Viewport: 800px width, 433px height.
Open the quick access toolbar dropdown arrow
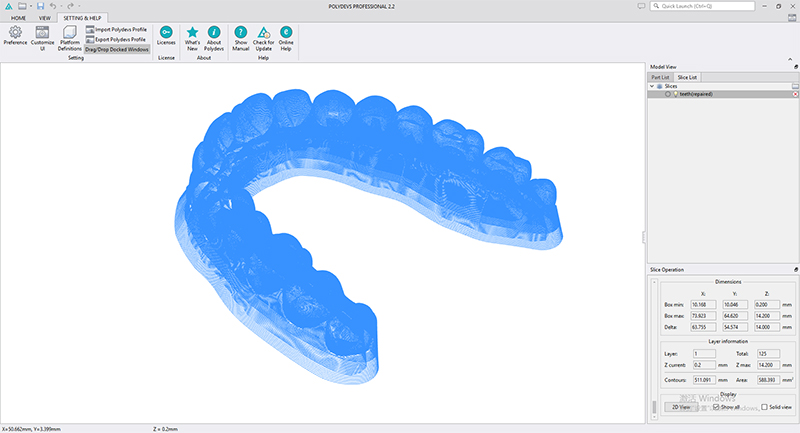tap(80, 6)
